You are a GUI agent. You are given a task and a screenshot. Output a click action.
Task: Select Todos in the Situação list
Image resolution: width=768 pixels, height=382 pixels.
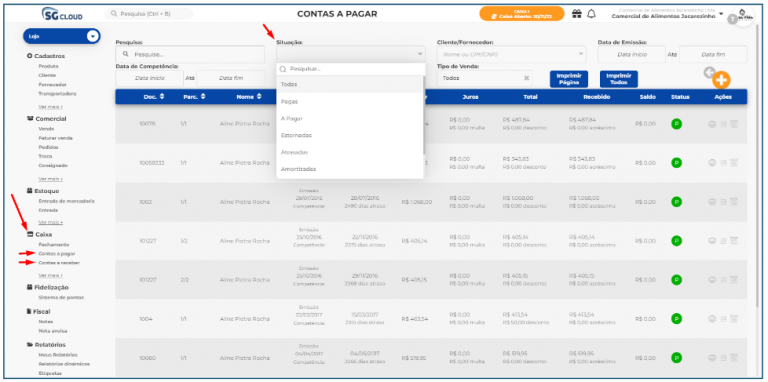click(349, 84)
